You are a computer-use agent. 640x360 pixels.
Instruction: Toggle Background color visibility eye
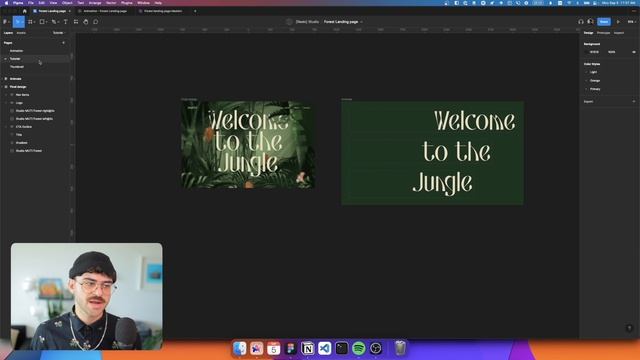634,52
